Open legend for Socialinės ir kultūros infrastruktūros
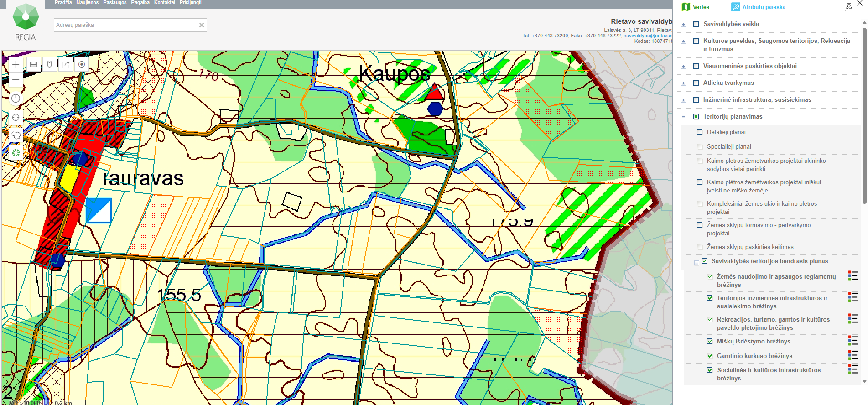The width and height of the screenshot is (868, 405). pos(853,369)
